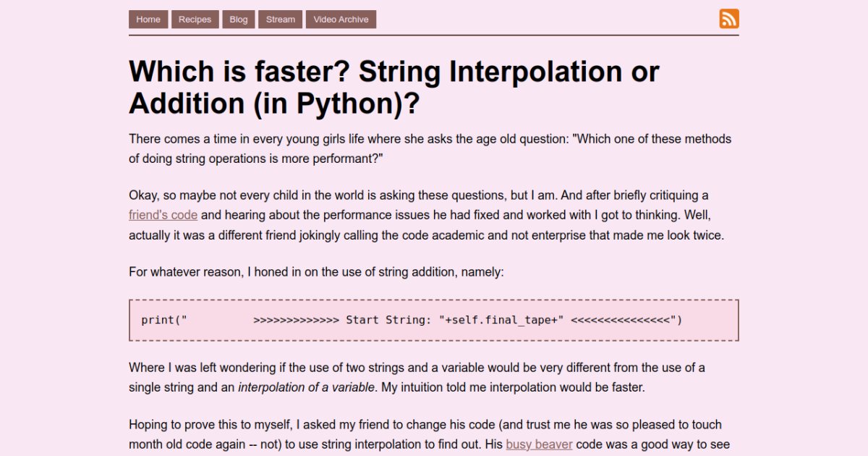Click the "My intuition told me" sentence
Image resolution: width=868 pixels, height=456 pixels.
click(512, 387)
